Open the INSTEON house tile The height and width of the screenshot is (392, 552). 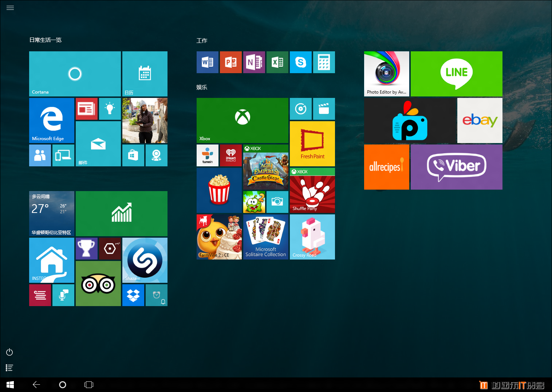(52, 260)
